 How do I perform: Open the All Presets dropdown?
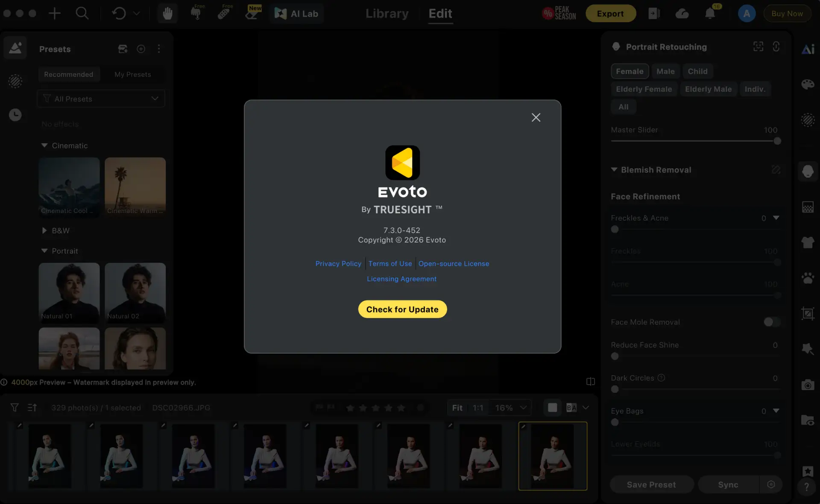[x=101, y=99]
